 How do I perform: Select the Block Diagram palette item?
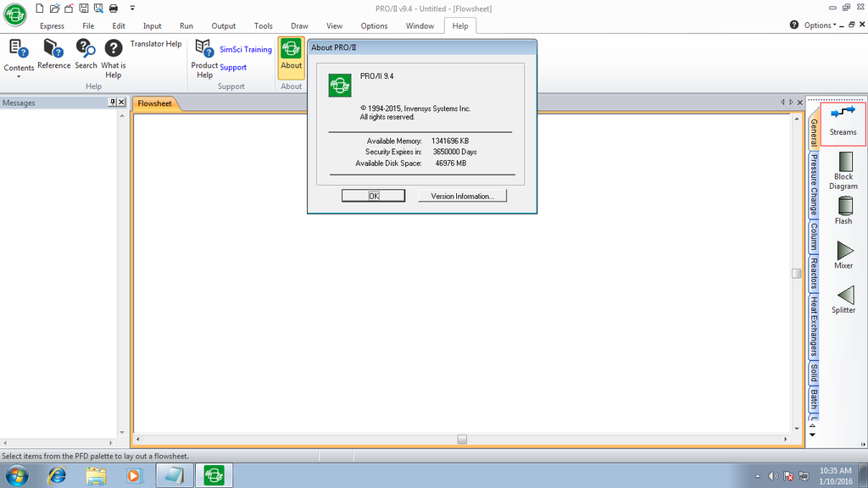843,171
